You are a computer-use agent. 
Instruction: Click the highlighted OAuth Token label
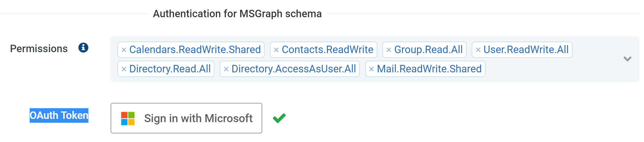(59, 115)
